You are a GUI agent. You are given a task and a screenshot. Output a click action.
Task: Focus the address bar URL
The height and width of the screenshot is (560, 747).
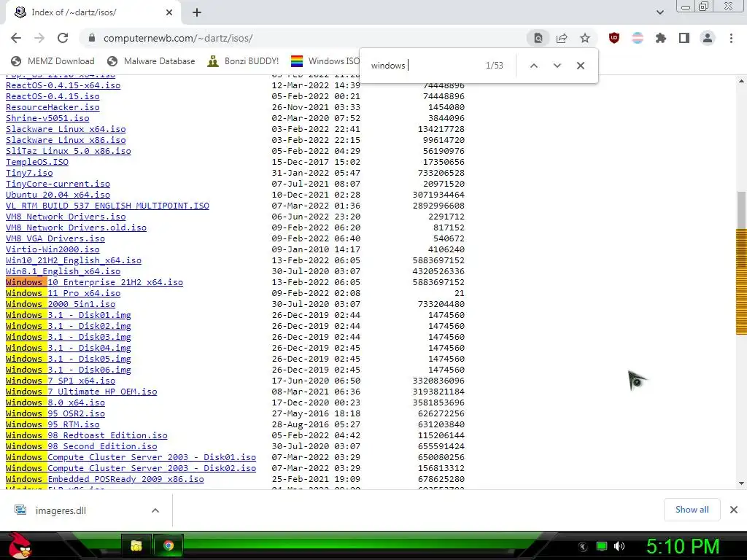tap(178, 38)
